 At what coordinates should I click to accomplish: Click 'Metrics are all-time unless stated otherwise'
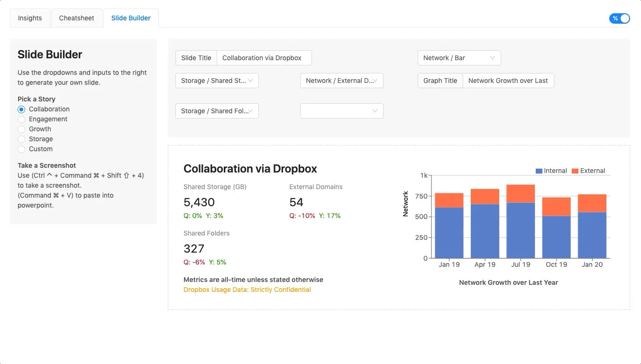pyautogui.click(x=253, y=280)
